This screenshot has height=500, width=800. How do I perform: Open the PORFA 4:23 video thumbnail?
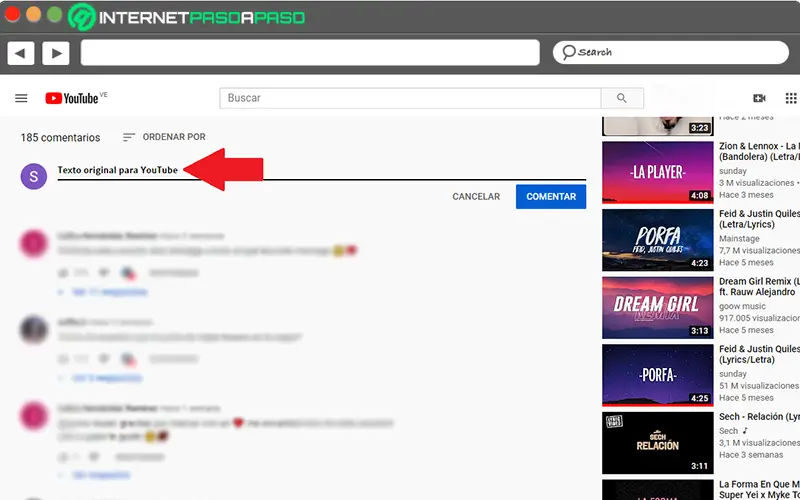click(x=658, y=240)
